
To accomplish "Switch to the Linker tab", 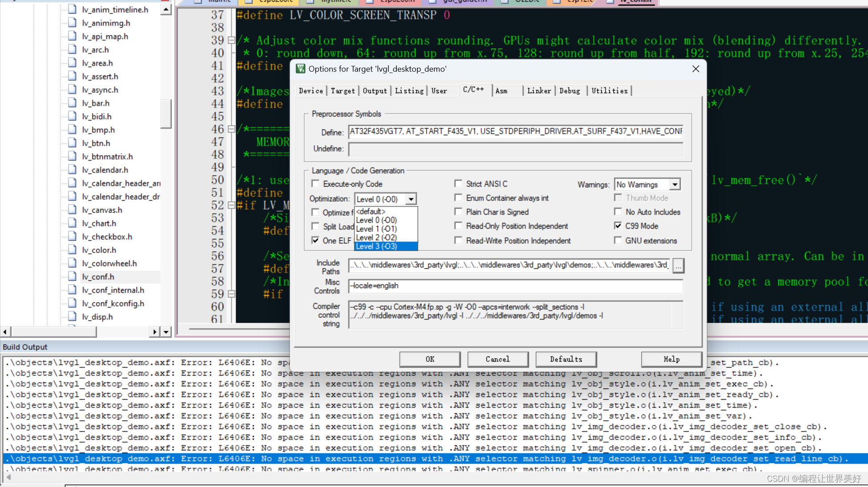I will 539,90.
